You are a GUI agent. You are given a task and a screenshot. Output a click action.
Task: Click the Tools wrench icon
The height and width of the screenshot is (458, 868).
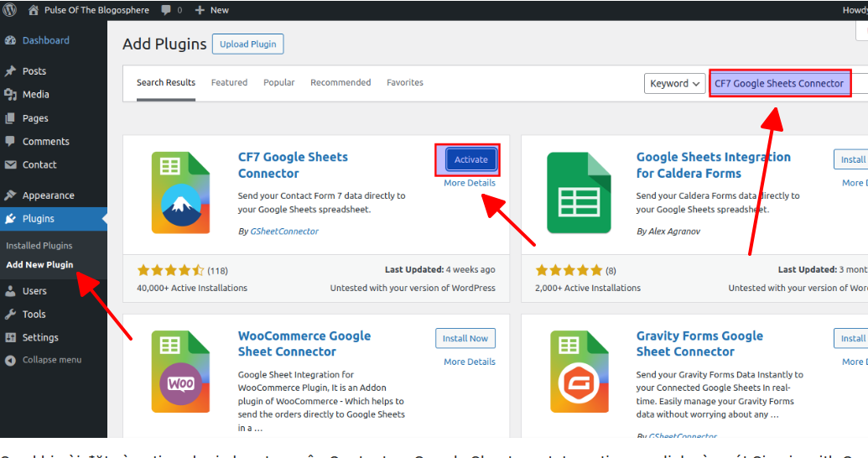pyautogui.click(x=11, y=314)
